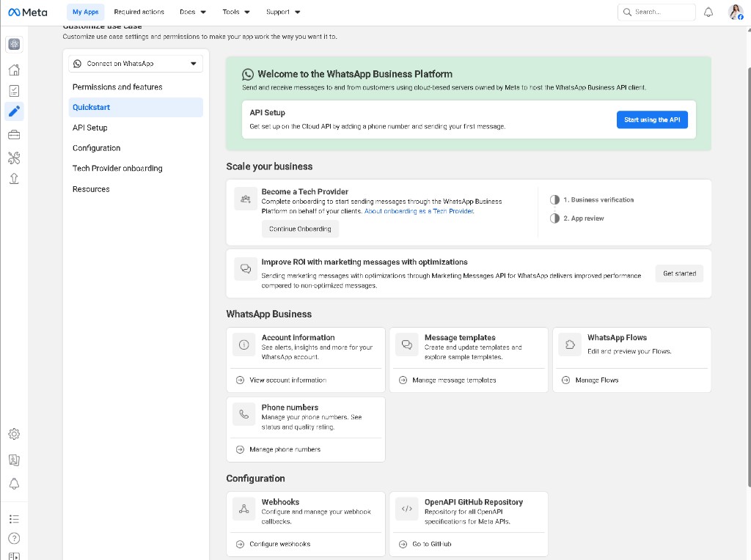Viewport: 751px width, 560px height.
Task: Focus the top Search field
Action: (x=656, y=12)
